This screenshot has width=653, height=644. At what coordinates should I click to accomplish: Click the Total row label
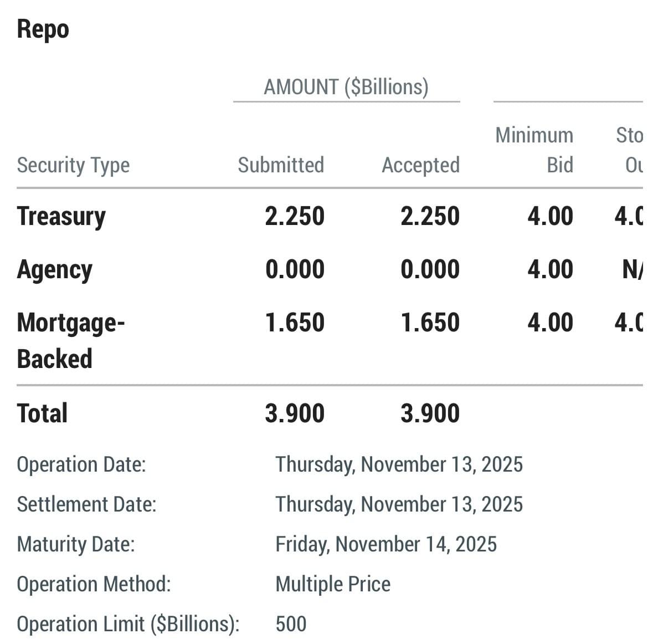42,413
